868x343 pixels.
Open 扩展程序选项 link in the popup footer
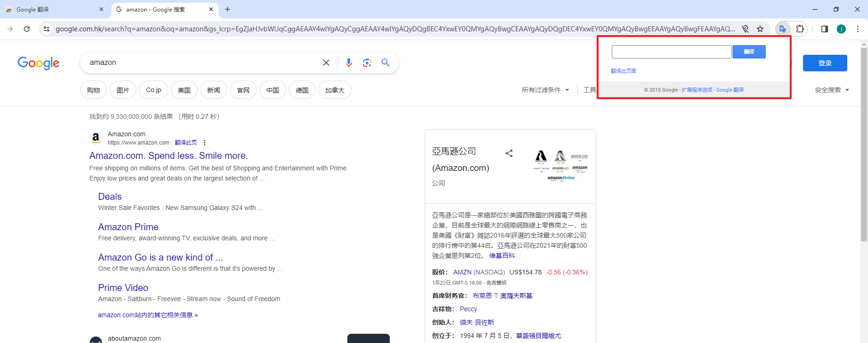(697, 90)
